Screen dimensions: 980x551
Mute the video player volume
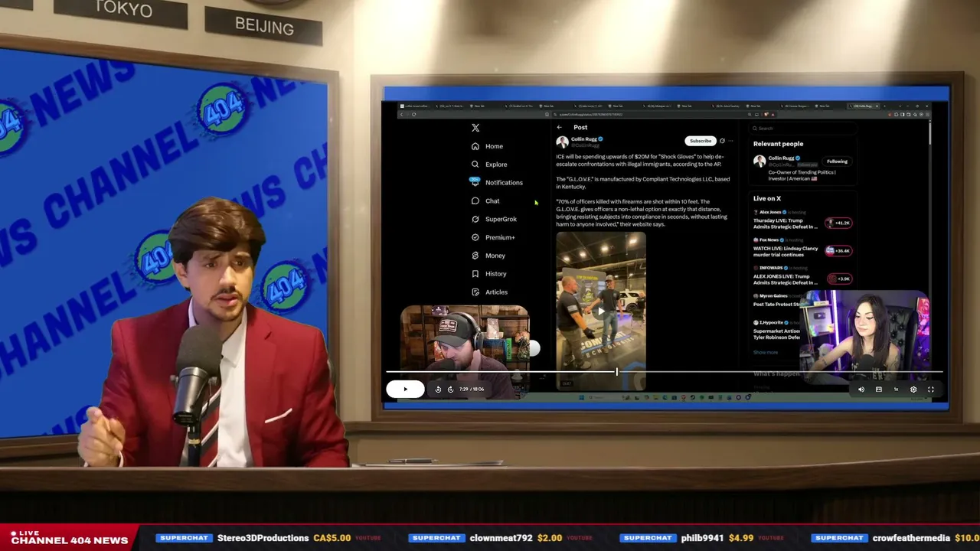click(861, 390)
